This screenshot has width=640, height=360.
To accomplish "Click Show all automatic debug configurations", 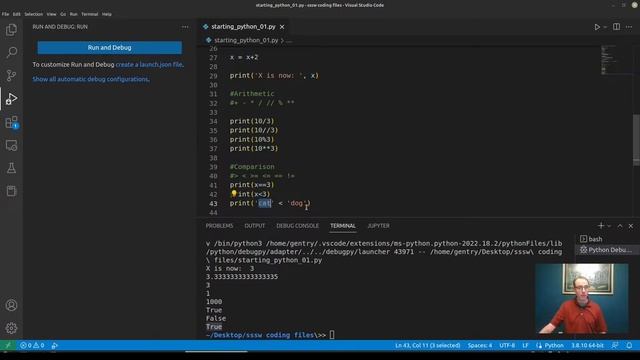I will [91, 79].
